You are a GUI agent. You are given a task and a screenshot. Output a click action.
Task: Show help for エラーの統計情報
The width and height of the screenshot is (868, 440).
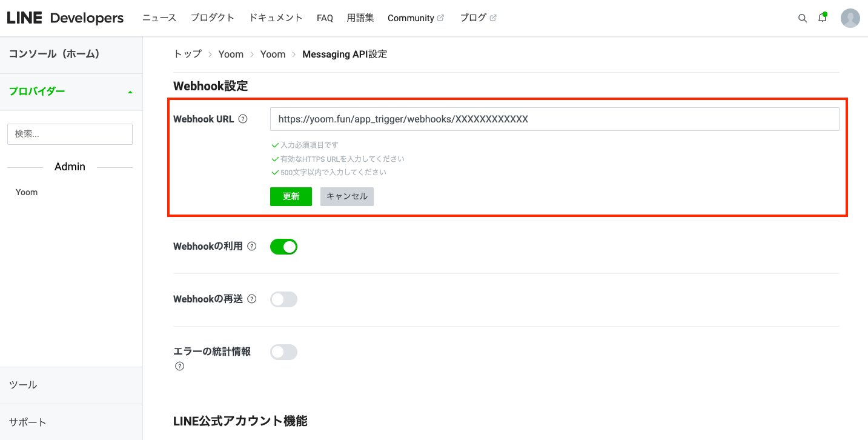click(179, 366)
